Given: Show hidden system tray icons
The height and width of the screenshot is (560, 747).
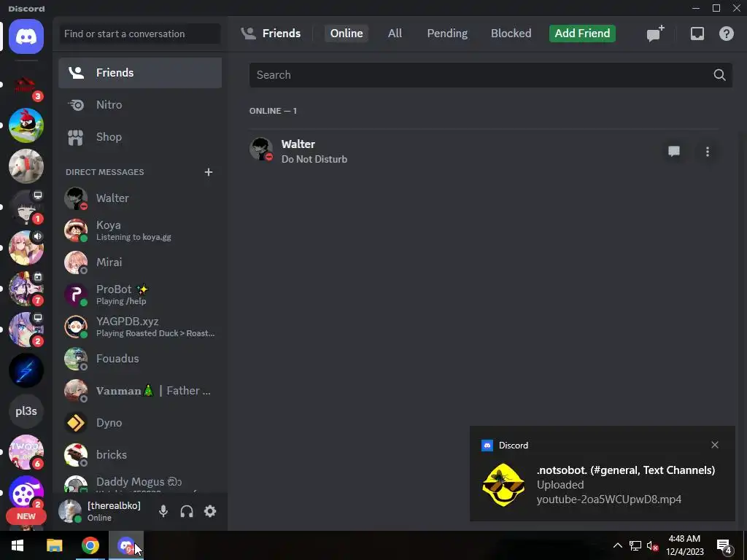Looking at the screenshot, I should click(x=617, y=545).
